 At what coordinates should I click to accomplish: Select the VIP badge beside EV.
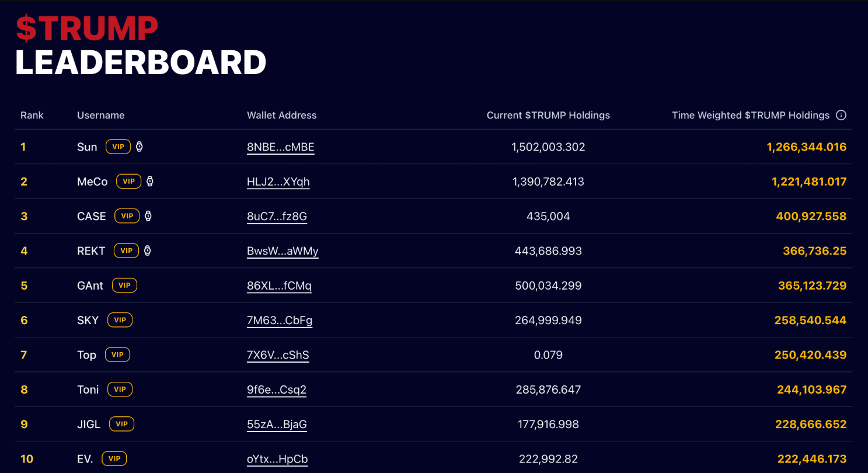tap(114, 458)
